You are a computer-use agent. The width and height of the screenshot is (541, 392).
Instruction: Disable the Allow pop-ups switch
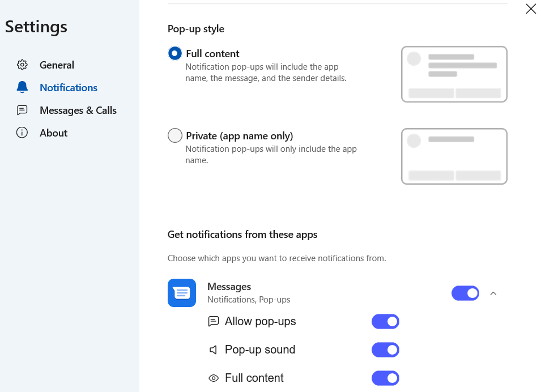click(x=385, y=322)
